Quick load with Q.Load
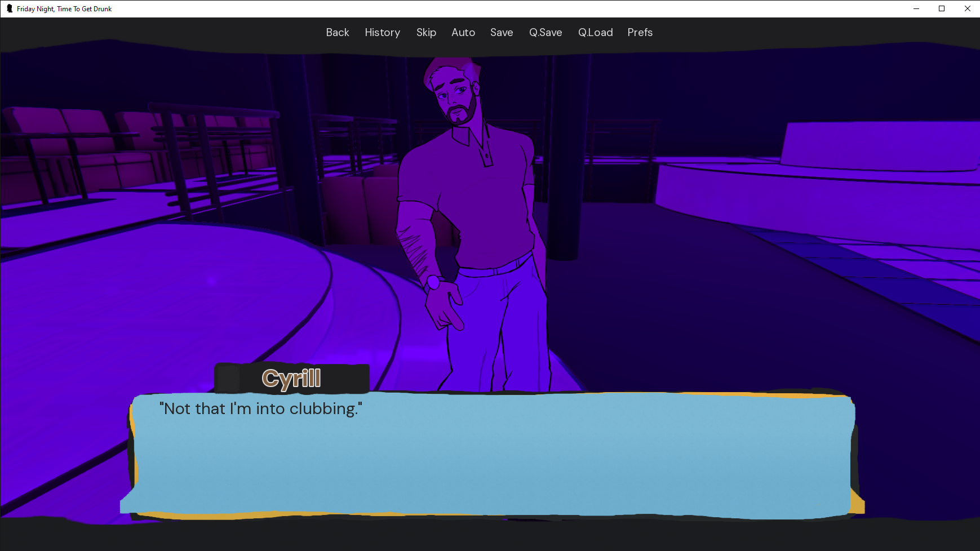 [x=595, y=33]
